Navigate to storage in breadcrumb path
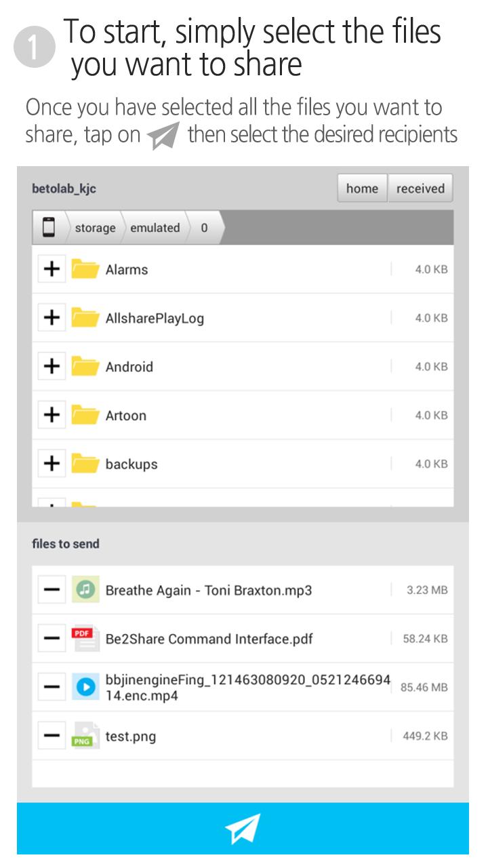Viewport: 488px width, 868px height. coord(95,228)
